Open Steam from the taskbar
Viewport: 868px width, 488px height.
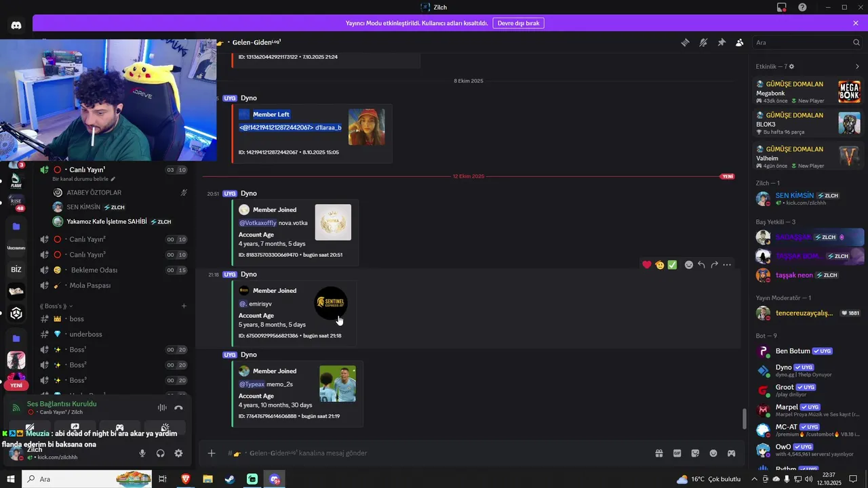click(230, 479)
